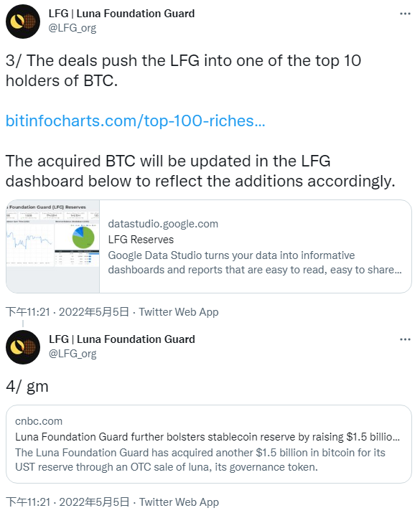Click the @LFG_org handle on tweet 3
The image size is (420, 513).
point(73,28)
